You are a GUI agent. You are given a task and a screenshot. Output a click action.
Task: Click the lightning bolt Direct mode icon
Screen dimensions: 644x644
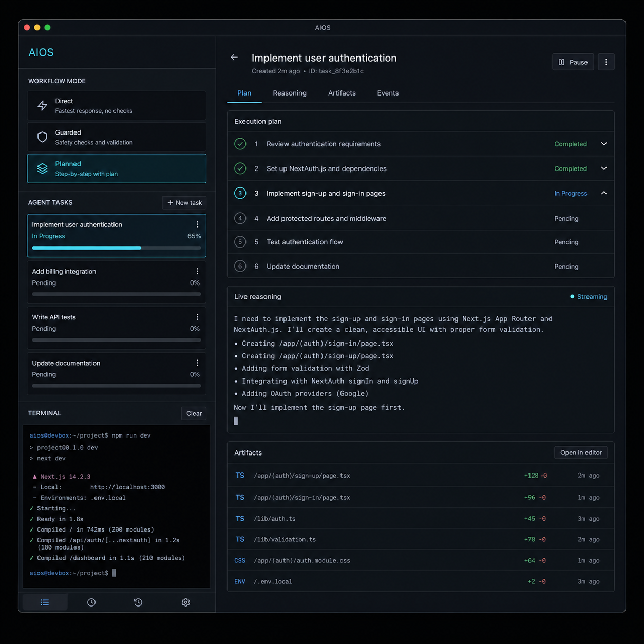(43, 106)
